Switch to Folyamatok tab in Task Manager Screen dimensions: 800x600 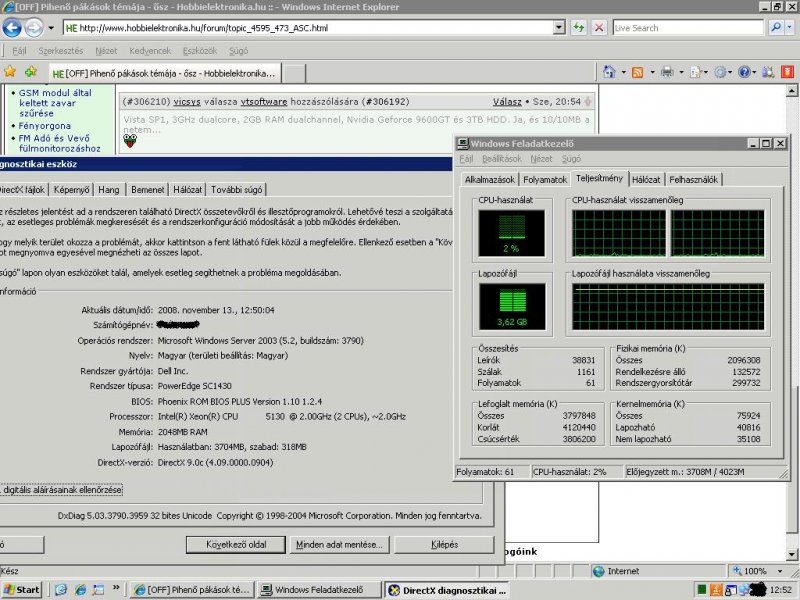(x=545, y=180)
